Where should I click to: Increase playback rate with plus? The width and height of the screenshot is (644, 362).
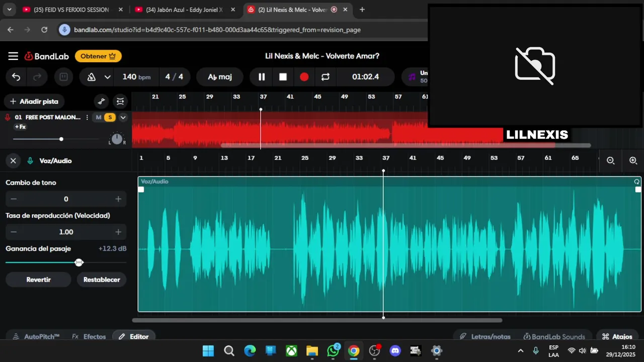(x=118, y=232)
